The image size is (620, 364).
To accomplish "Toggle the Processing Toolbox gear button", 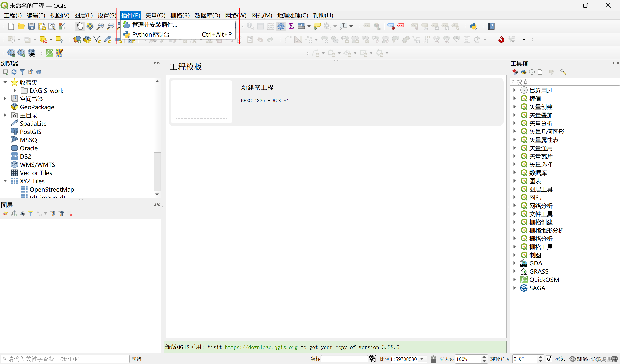I will pos(281,26).
